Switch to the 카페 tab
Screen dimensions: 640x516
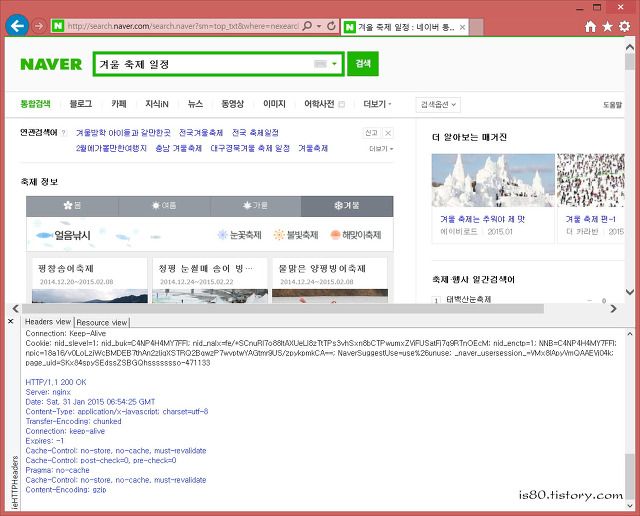pyautogui.click(x=119, y=104)
